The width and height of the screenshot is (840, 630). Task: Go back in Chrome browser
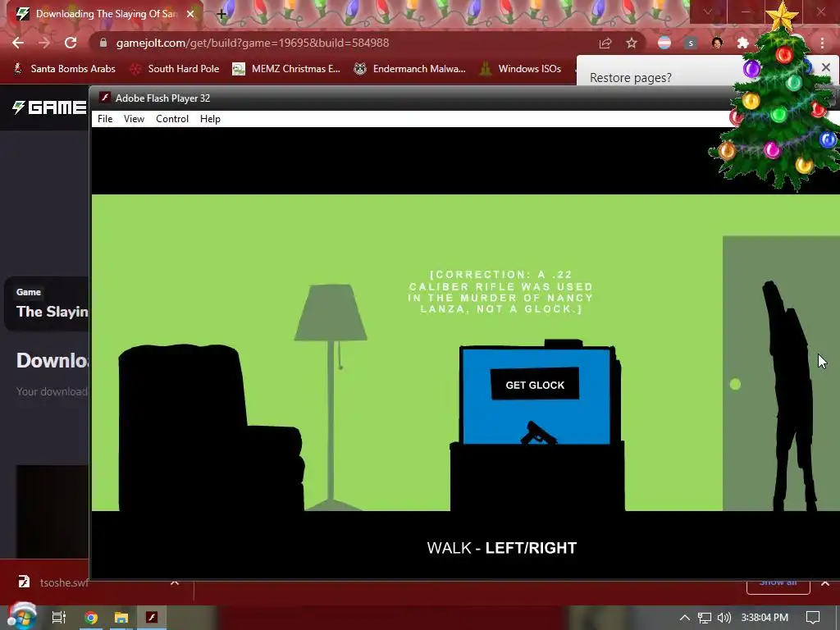[18, 43]
